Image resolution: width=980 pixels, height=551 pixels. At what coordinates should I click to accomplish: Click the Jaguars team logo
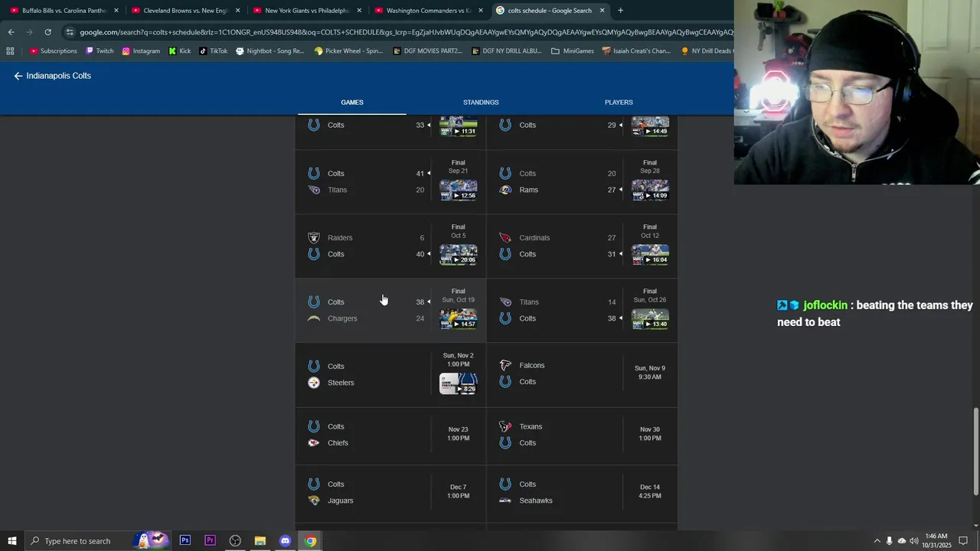click(x=314, y=500)
